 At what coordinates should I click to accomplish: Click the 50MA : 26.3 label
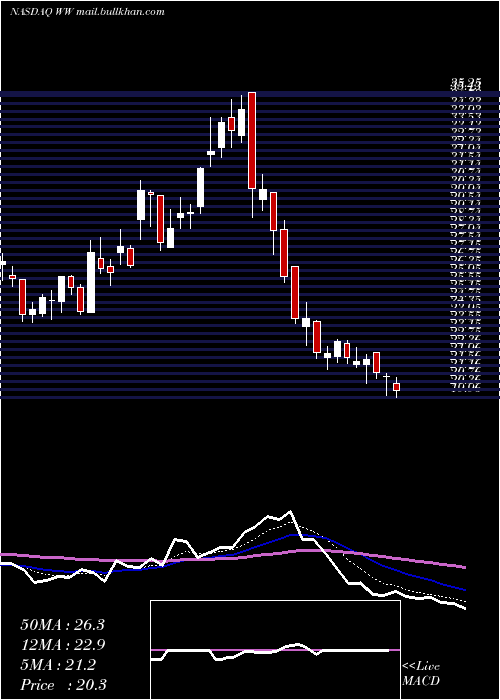point(62,625)
